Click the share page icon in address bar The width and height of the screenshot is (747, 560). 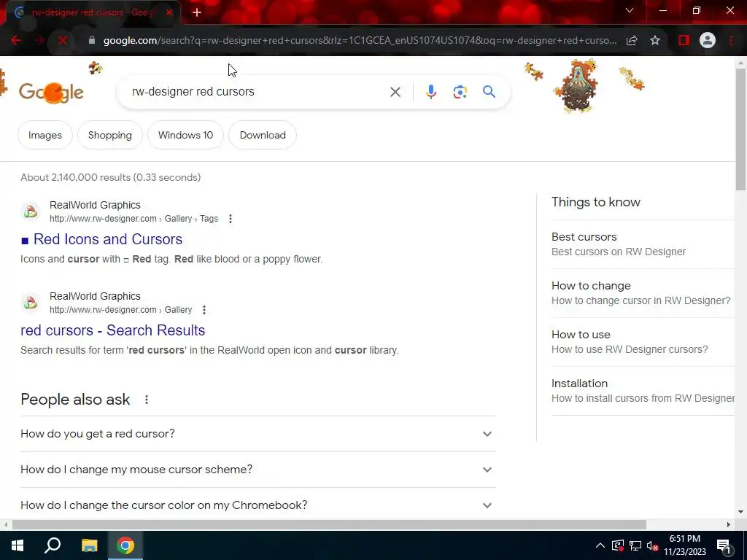tap(632, 41)
